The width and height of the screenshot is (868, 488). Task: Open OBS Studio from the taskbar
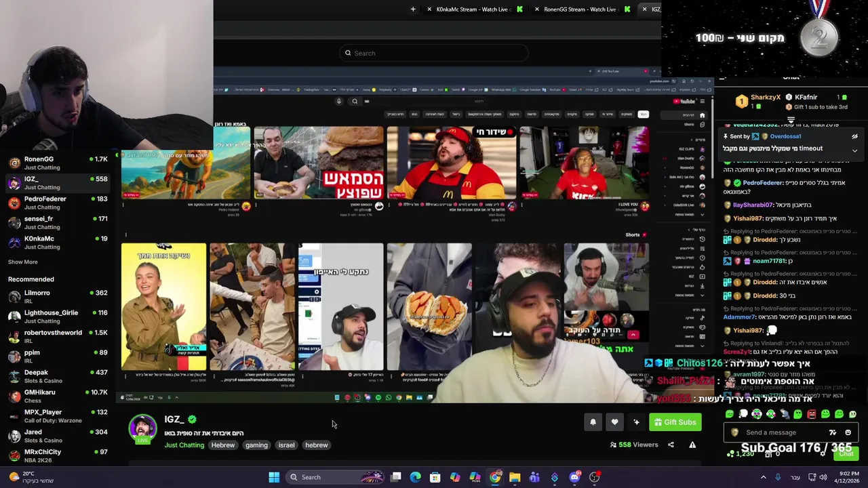point(594,477)
